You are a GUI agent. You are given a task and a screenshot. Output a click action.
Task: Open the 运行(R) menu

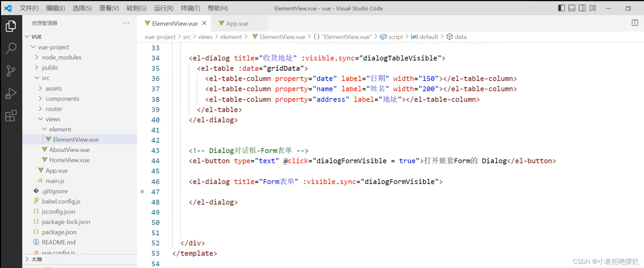(164, 8)
